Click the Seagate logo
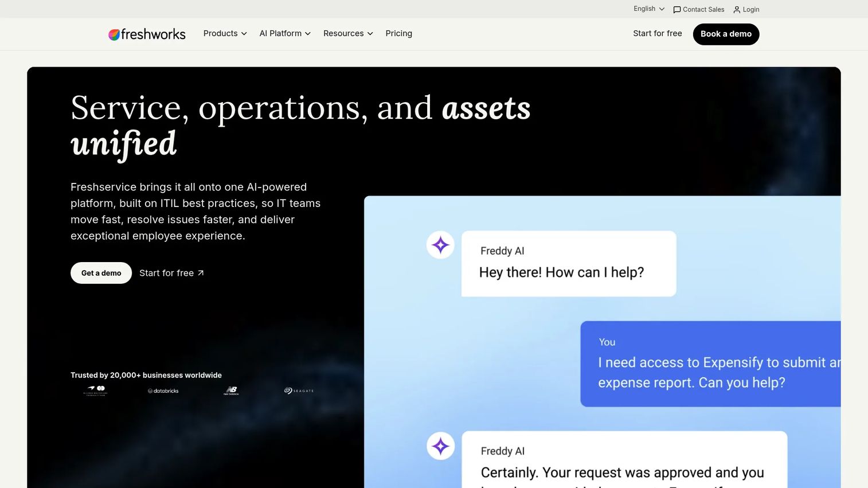The image size is (868, 488). click(x=299, y=391)
